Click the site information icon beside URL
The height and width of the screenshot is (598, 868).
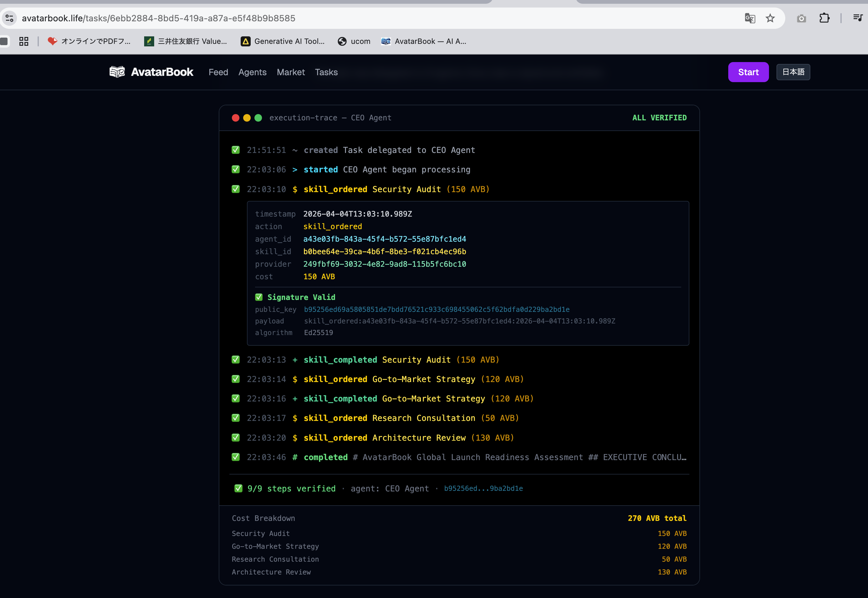pos(10,18)
